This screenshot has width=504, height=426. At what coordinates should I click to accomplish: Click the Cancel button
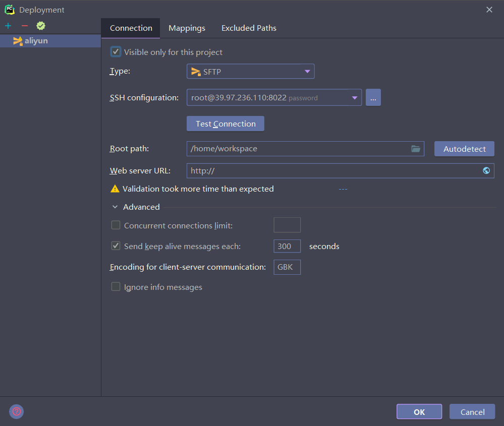[x=472, y=411]
